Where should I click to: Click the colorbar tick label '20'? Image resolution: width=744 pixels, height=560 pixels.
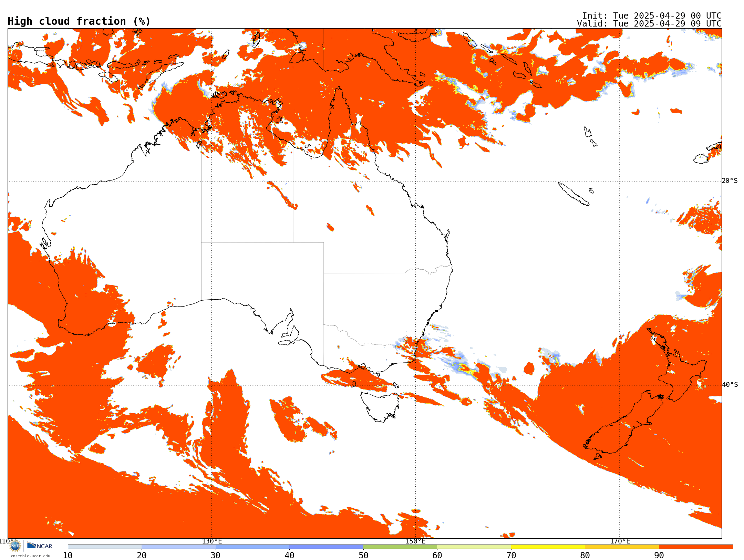(142, 556)
